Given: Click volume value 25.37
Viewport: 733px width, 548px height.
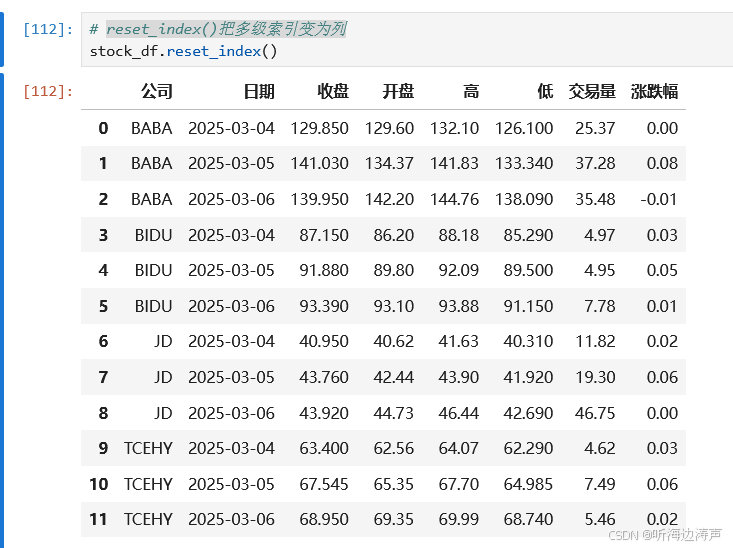Looking at the screenshot, I should pos(595,128).
